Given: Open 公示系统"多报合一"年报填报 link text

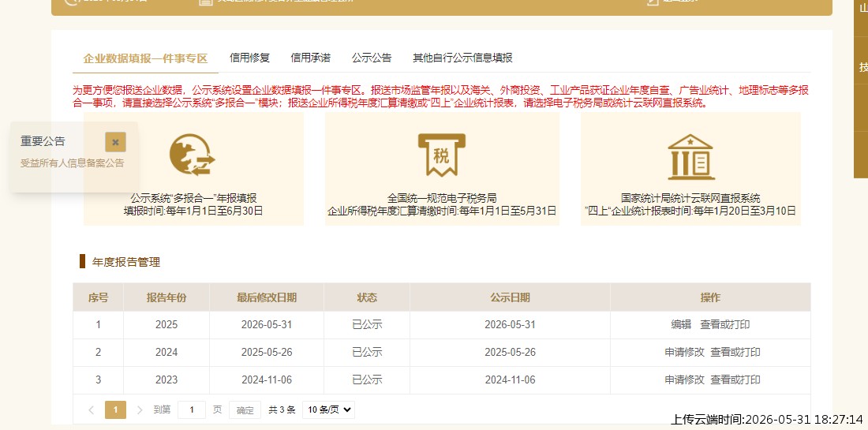Looking at the screenshot, I should (x=194, y=198).
